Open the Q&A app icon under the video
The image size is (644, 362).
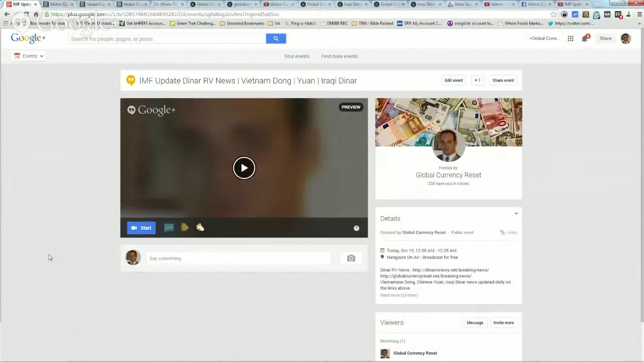[x=169, y=228]
